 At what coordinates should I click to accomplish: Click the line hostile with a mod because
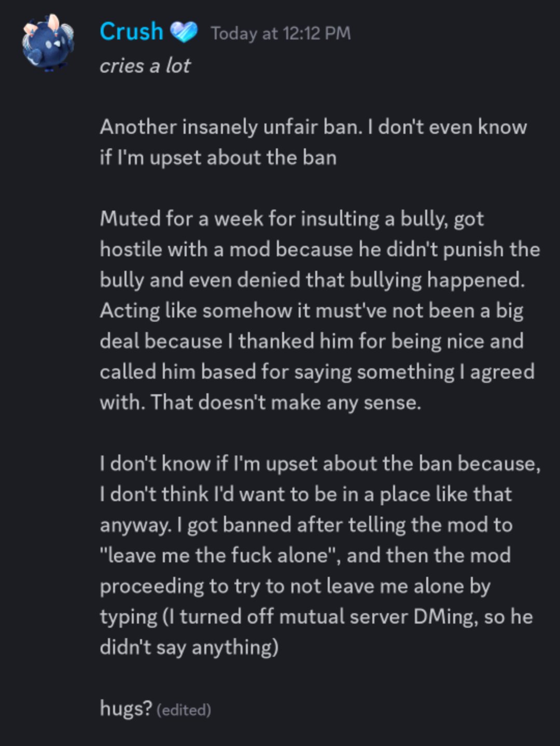click(320, 250)
